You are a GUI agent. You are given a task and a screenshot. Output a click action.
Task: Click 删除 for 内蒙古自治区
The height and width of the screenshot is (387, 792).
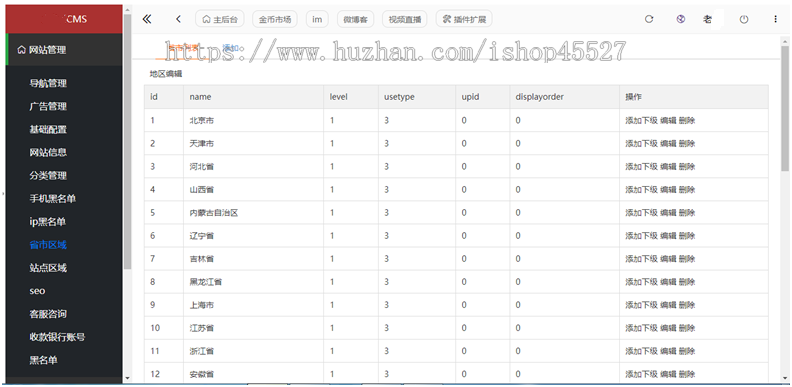687,213
